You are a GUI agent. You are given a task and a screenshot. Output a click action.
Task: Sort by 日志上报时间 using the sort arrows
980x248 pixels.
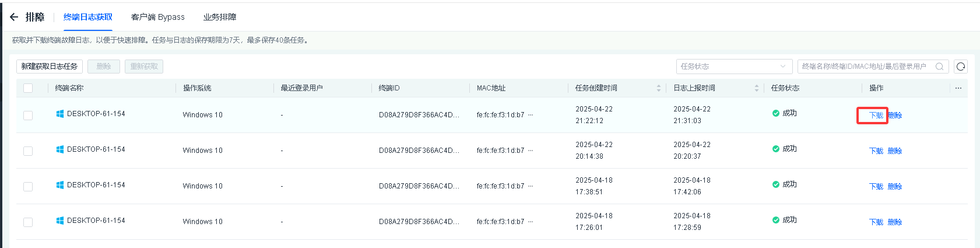pyautogui.click(x=757, y=88)
